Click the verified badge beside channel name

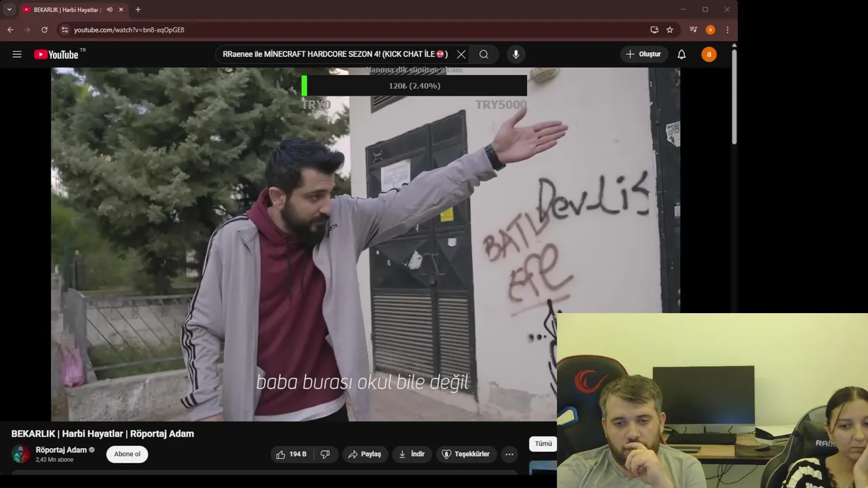click(92, 450)
